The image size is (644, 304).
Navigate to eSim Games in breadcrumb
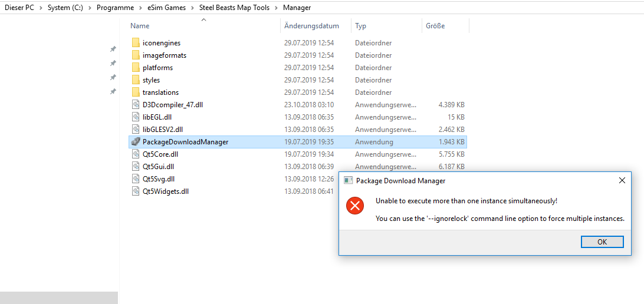[x=166, y=8]
